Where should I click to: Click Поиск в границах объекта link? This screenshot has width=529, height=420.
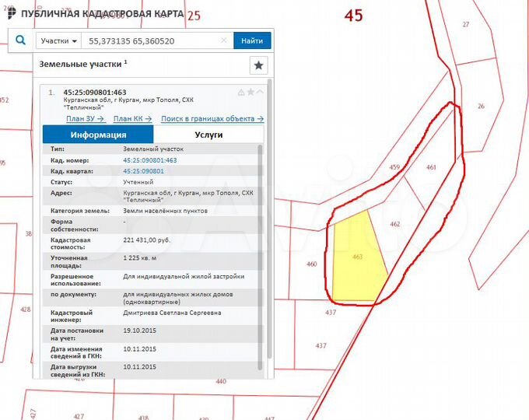click(212, 119)
